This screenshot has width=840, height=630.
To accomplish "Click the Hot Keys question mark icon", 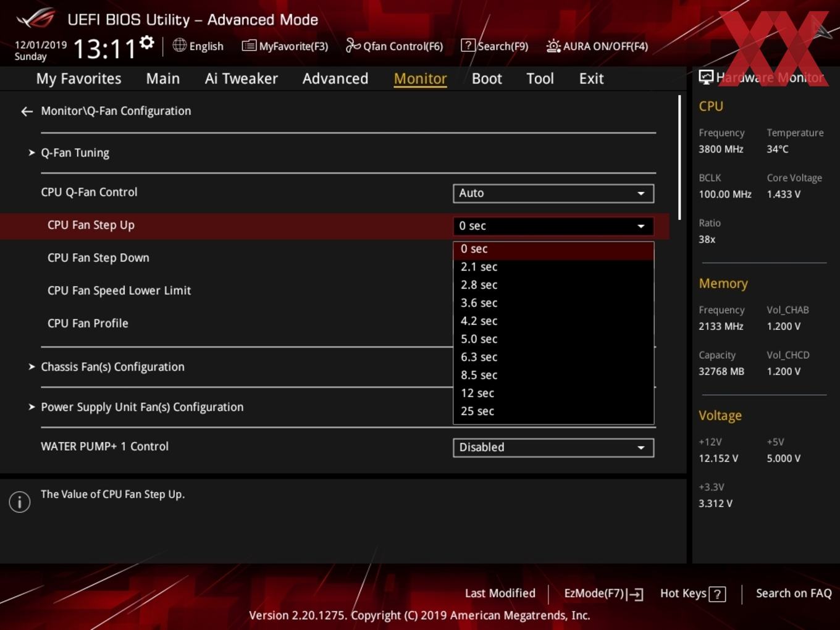I will pyautogui.click(x=717, y=594).
